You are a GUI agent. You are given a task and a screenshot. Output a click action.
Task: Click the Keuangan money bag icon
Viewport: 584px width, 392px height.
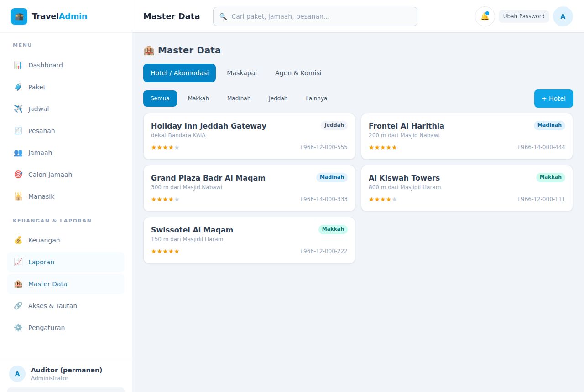[x=18, y=240]
